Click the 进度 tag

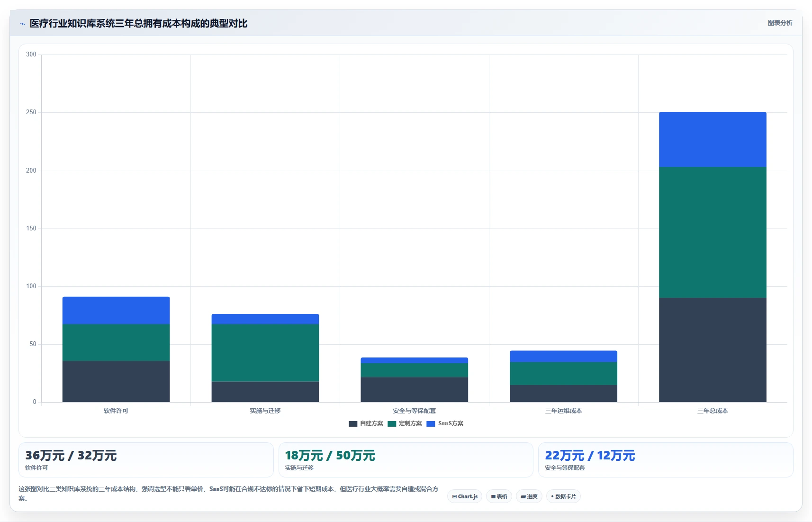tap(529, 496)
